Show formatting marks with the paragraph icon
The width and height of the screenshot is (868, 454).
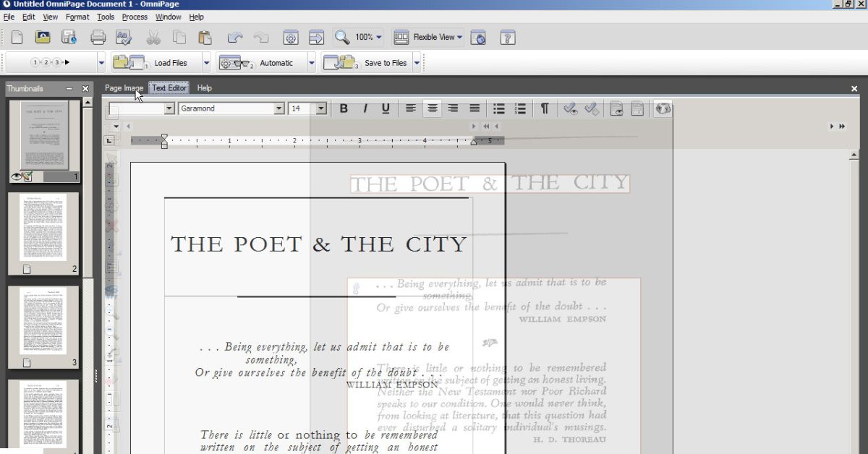(x=544, y=108)
